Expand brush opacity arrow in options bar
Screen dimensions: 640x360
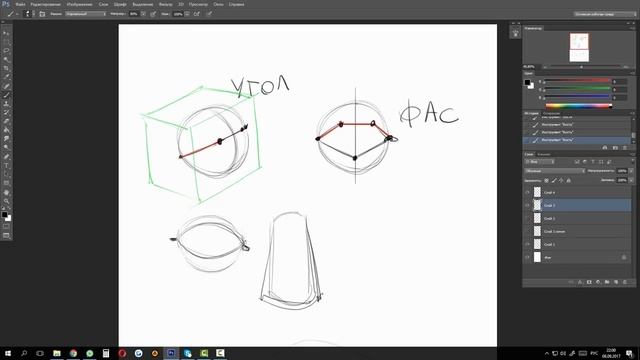(143, 14)
